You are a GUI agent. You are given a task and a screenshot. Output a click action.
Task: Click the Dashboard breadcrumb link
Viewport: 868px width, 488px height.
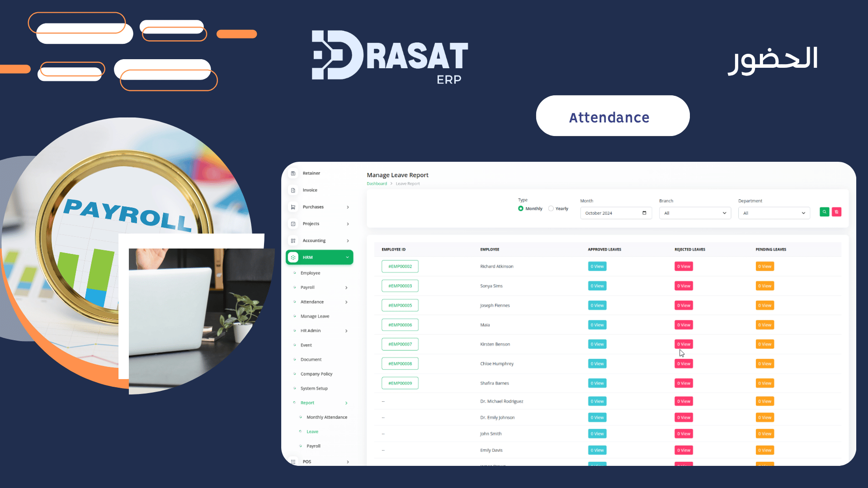point(377,183)
